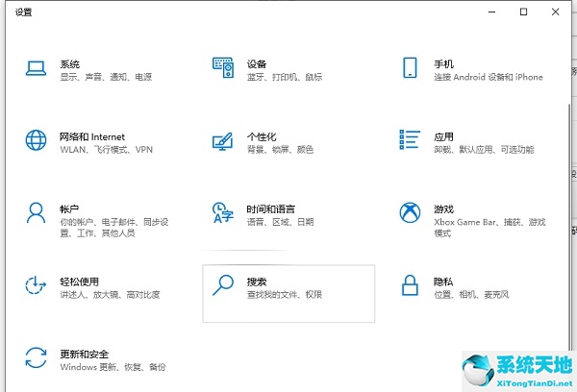Select the 帐户 person icon
This screenshot has width=577, height=392.
36,212
